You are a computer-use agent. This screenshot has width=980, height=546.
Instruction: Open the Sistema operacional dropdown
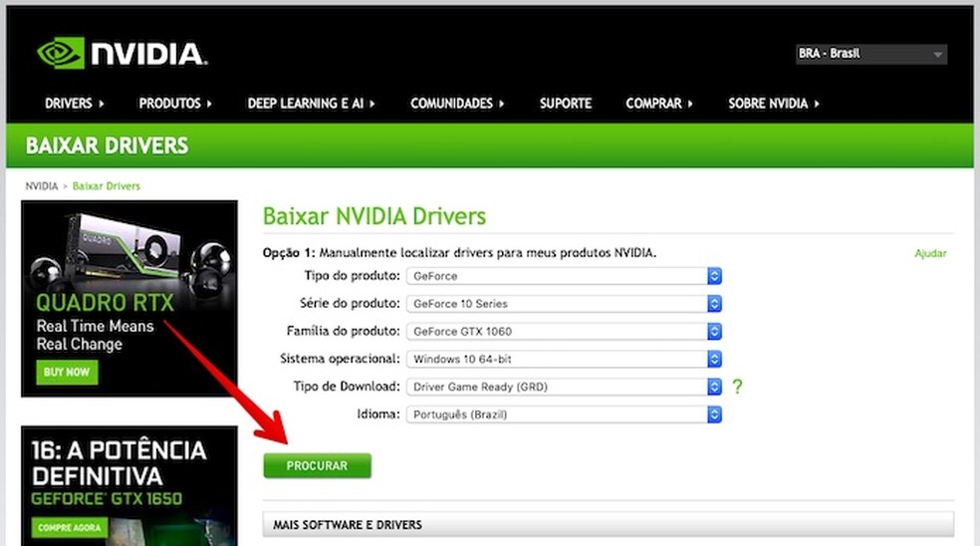coord(563,359)
